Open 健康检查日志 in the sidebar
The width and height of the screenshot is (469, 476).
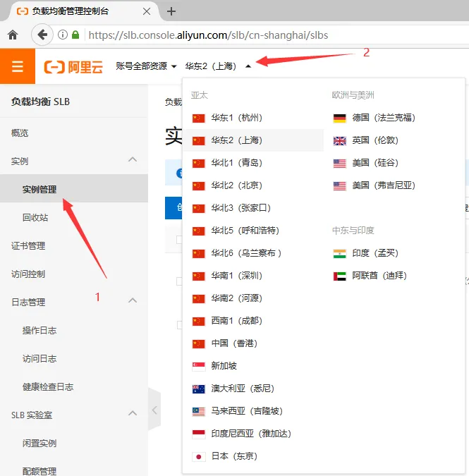click(x=48, y=386)
